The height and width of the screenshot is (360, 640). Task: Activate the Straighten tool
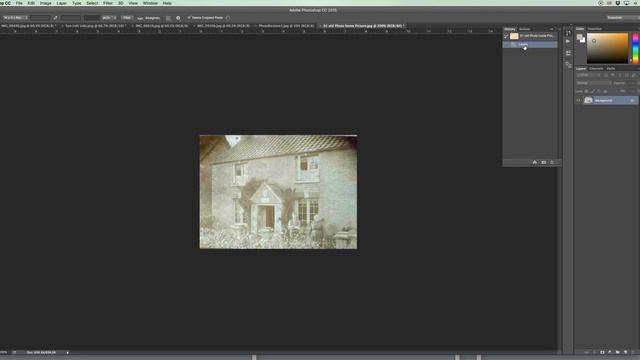coord(149,18)
